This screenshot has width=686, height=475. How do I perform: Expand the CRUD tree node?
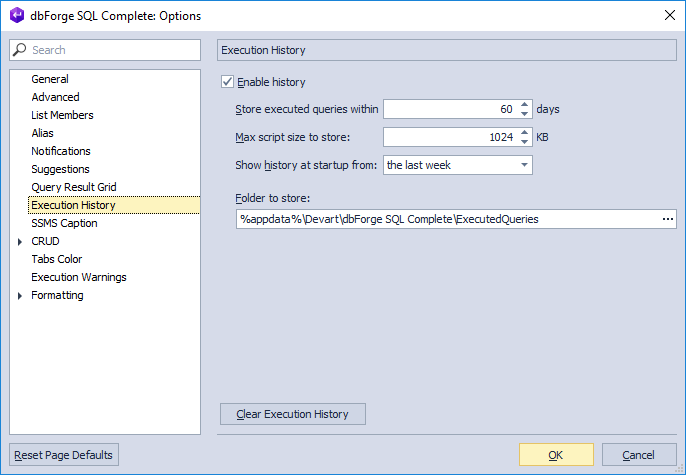point(20,241)
